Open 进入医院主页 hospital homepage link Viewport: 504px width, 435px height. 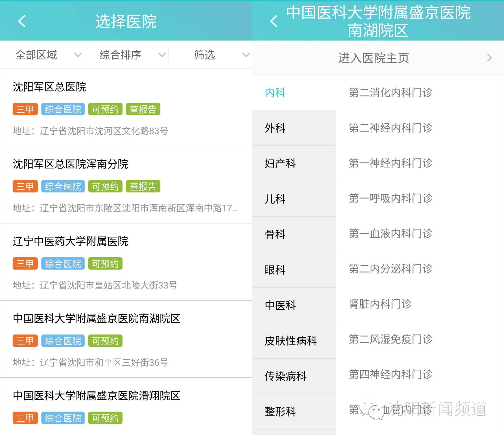click(374, 58)
